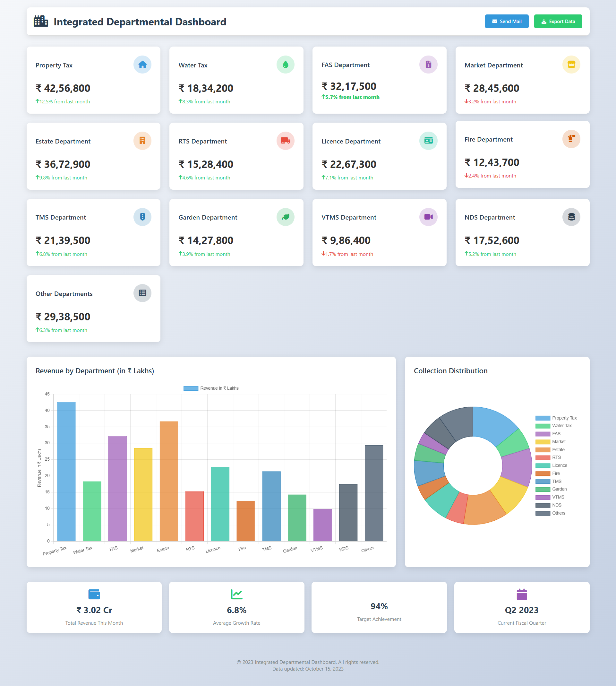Viewport: 616px width, 686px height.
Task: Toggle the Revenue in ₹ Lakhs bar legend
Action: point(211,388)
